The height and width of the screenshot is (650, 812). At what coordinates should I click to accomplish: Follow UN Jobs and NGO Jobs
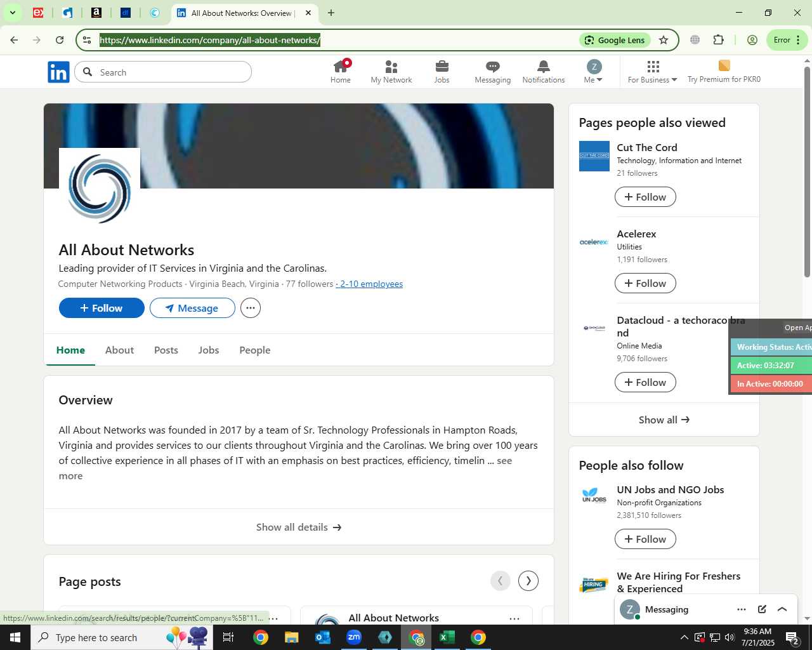645,539
